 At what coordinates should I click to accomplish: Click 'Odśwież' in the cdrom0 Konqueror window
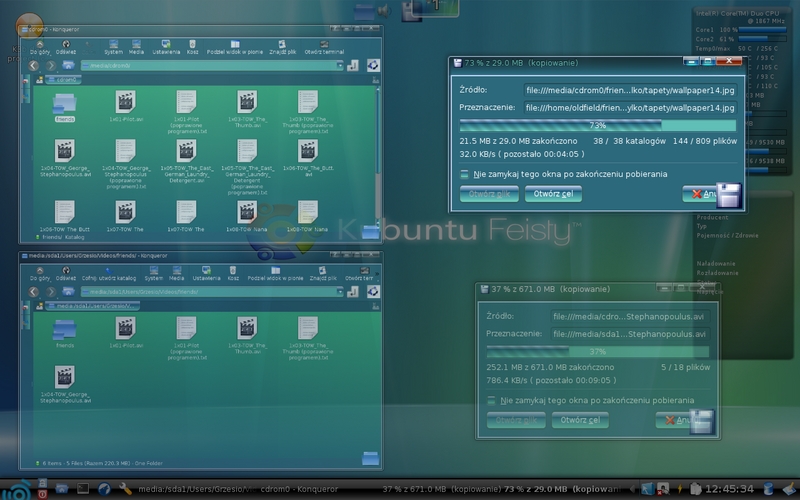pos(66,47)
